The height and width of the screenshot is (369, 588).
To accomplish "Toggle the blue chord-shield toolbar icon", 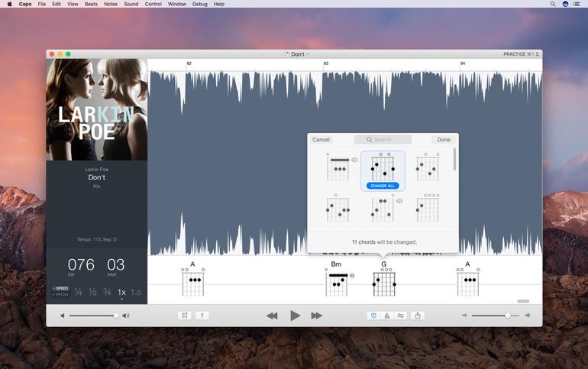I will (373, 316).
